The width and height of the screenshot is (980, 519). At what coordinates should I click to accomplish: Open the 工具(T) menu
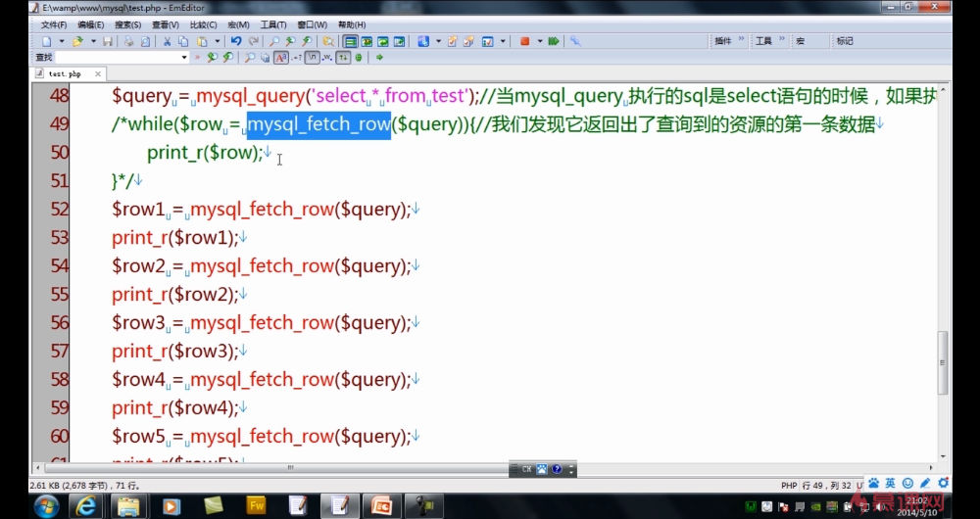[273, 25]
